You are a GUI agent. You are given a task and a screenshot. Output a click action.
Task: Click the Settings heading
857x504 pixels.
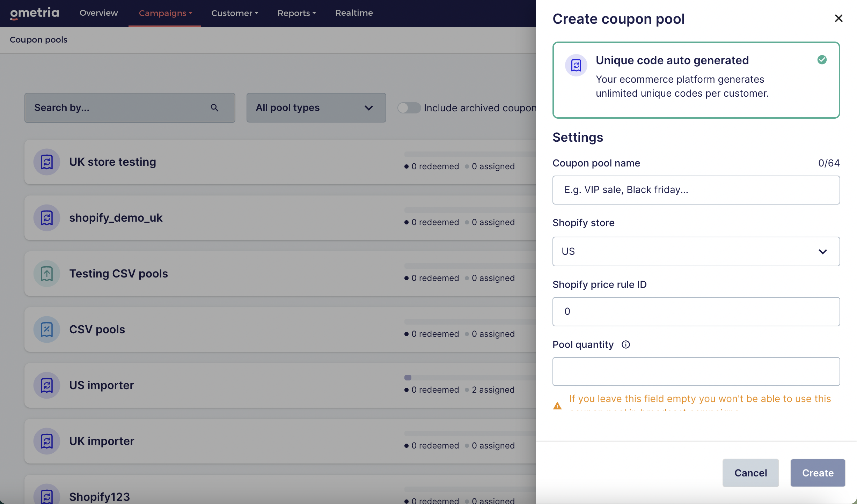(x=578, y=138)
